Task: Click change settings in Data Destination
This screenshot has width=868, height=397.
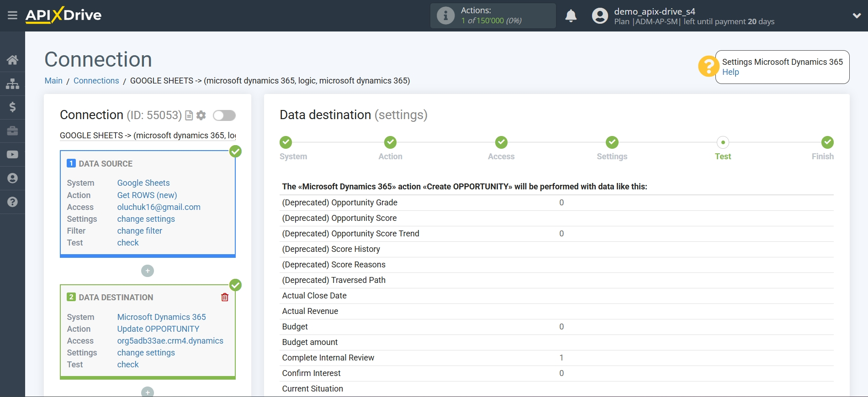Action: coord(146,353)
